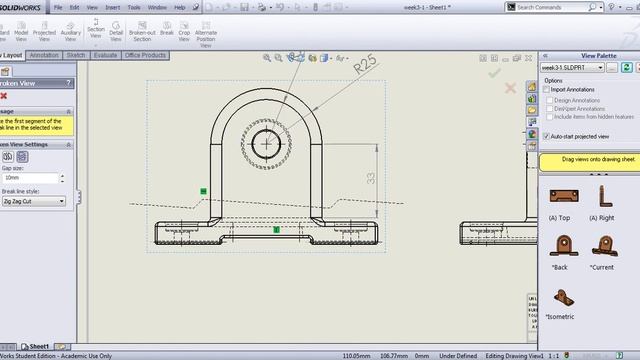Create a Section View
The height and width of the screenshot is (360, 640).
click(x=96, y=28)
